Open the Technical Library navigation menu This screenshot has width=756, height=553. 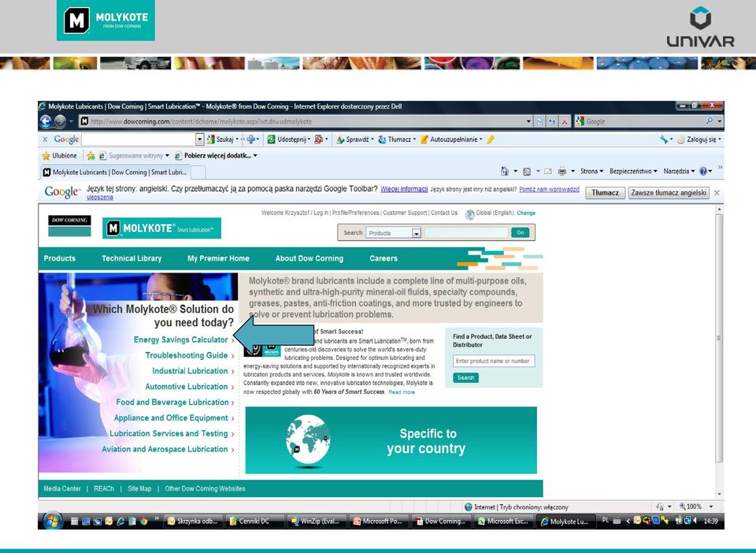(x=132, y=258)
